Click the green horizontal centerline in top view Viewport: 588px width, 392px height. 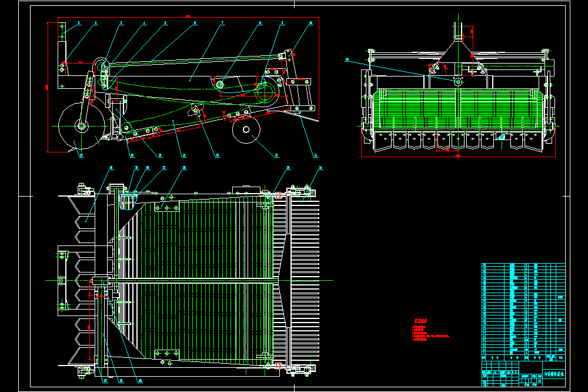click(189, 281)
